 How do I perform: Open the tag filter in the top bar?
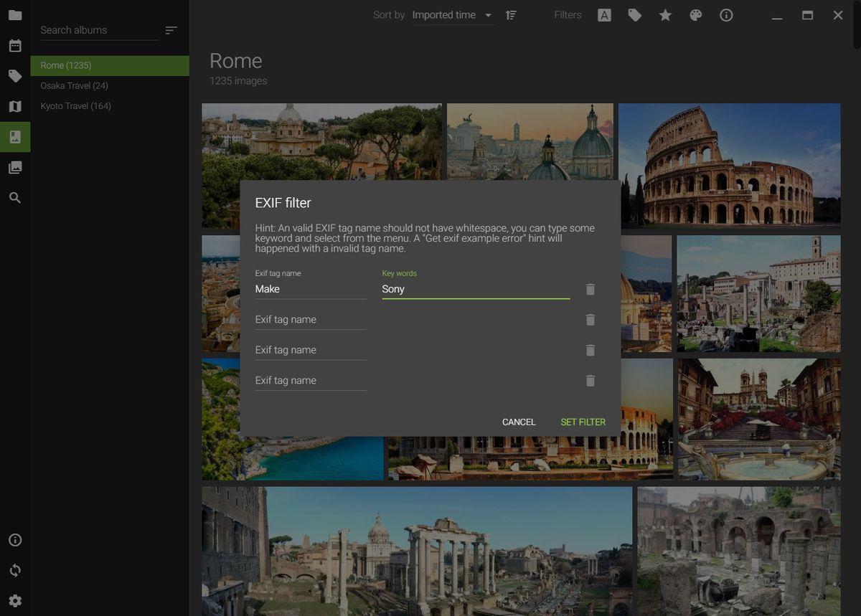click(x=635, y=15)
